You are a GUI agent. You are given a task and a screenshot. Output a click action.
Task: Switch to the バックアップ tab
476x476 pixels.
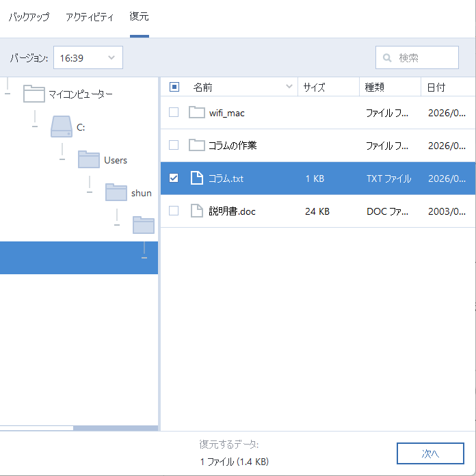[29, 16]
